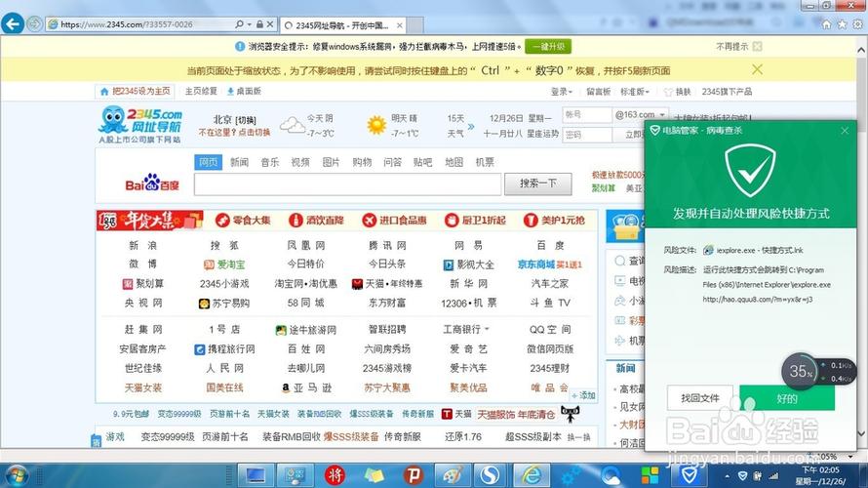The width and height of the screenshot is (868, 488).
Task: Close the 电脑管家 virus popup
Action: click(x=845, y=131)
